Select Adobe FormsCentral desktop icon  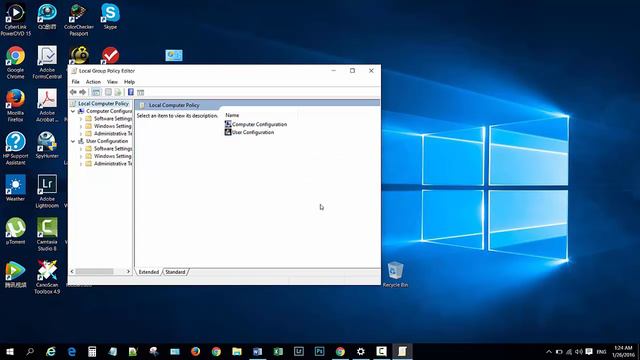(47, 62)
